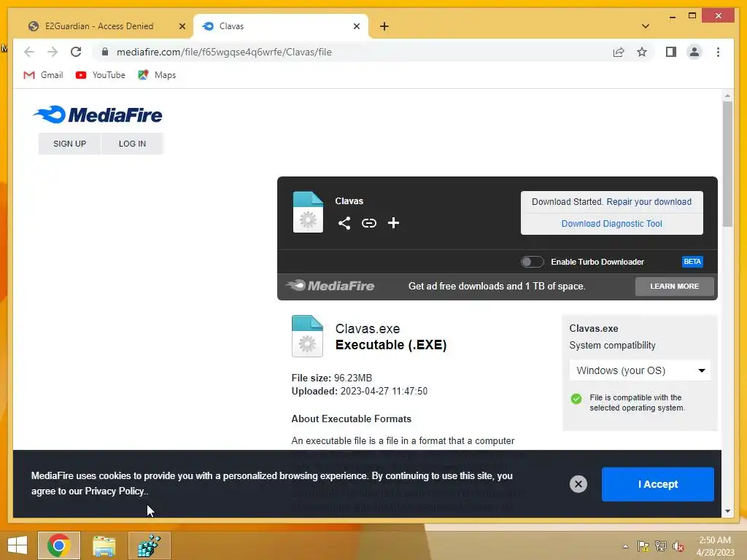Click the muted volume tray icon
Image resolution: width=747 pixels, height=560 pixels.
pyautogui.click(x=678, y=546)
